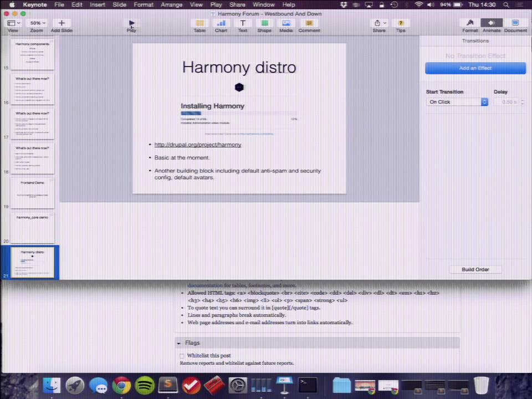Click the Add Slide plus icon
532x399 pixels.
click(x=62, y=23)
